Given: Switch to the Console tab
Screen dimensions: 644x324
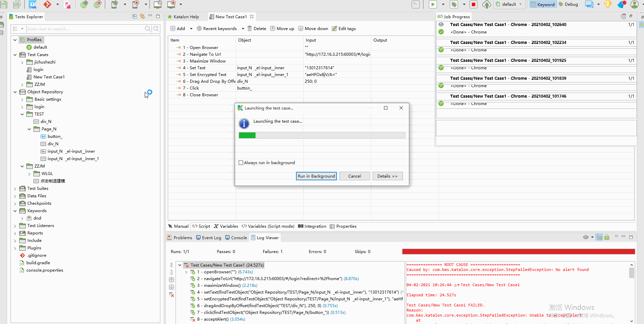Looking at the screenshot, I should coord(236,238).
